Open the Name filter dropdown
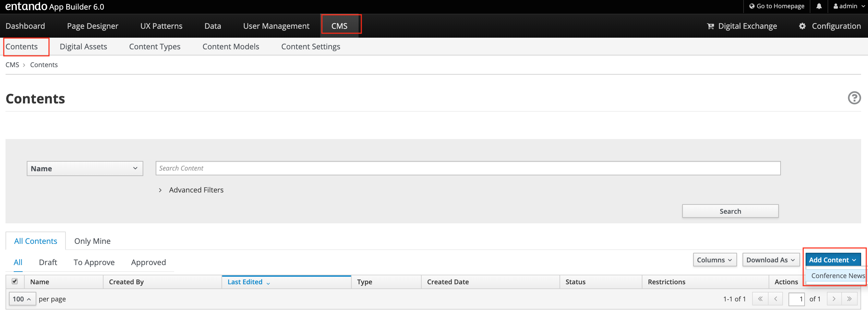 pyautogui.click(x=85, y=169)
